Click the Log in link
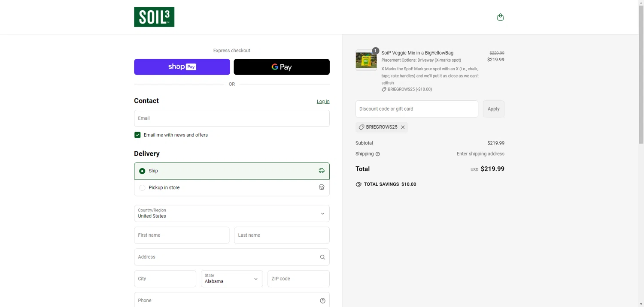644x307 pixels. [x=323, y=102]
